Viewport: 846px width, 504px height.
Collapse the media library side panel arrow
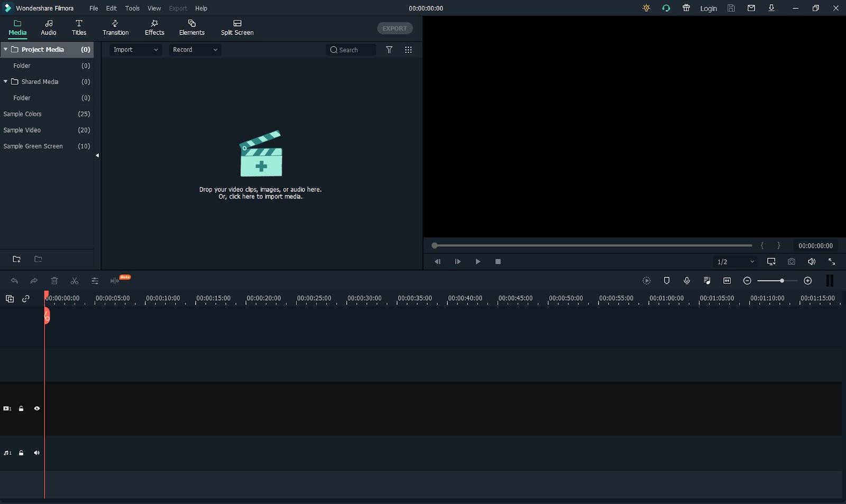[97, 155]
